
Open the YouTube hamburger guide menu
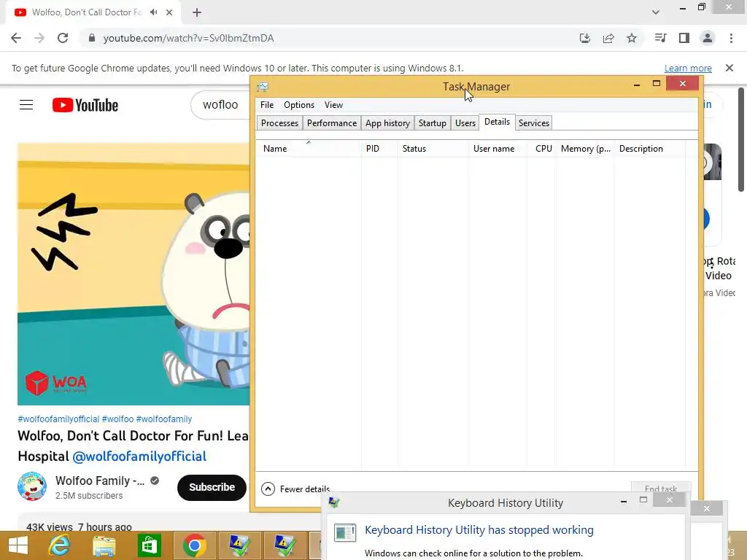pos(26,105)
